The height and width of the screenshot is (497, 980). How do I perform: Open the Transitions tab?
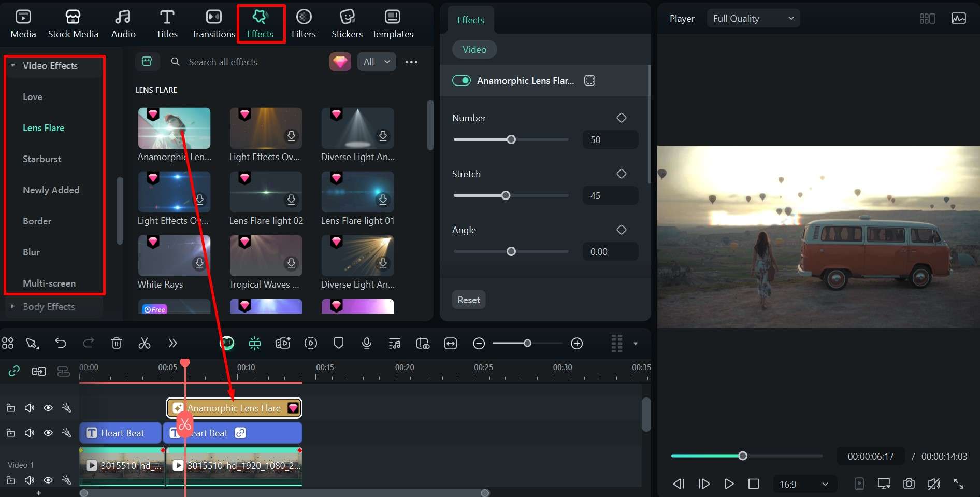click(x=213, y=24)
